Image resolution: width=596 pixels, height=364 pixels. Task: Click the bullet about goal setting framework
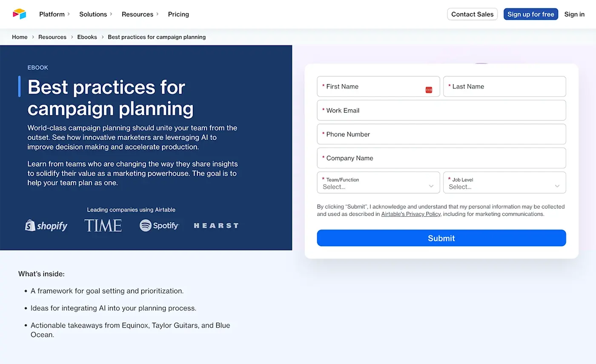pyautogui.click(x=107, y=291)
